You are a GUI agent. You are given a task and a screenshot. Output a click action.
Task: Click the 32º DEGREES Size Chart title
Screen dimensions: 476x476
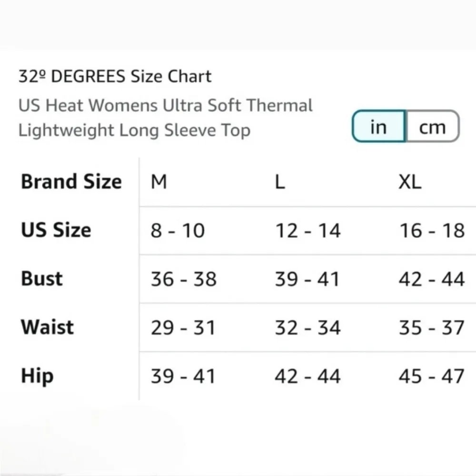[115, 77]
